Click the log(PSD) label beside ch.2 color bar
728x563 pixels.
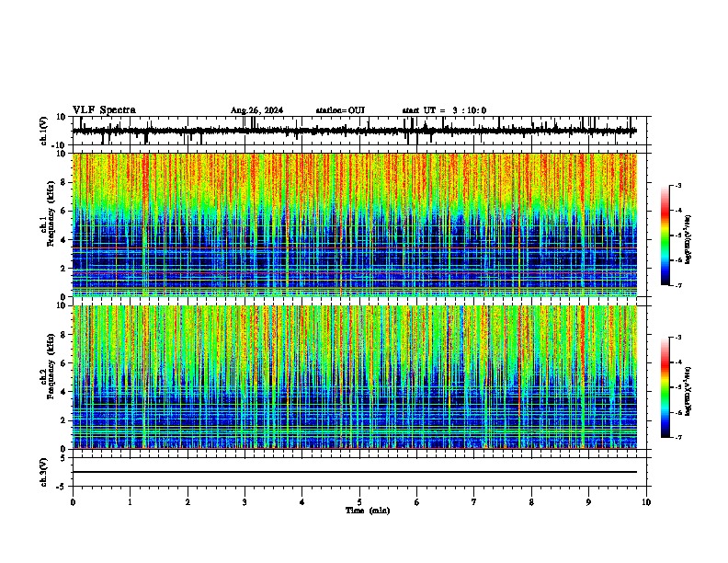[x=688, y=391]
